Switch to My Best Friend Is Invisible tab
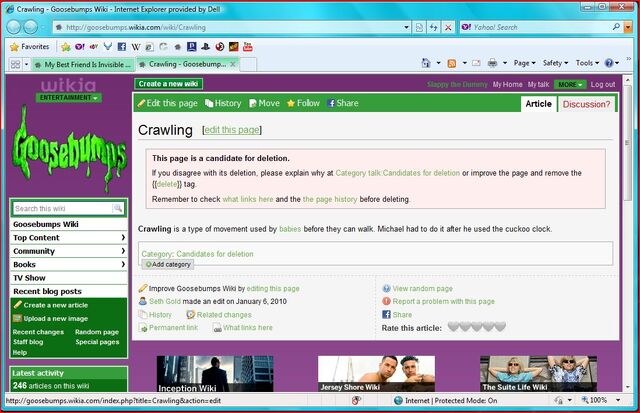 (x=83, y=64)
